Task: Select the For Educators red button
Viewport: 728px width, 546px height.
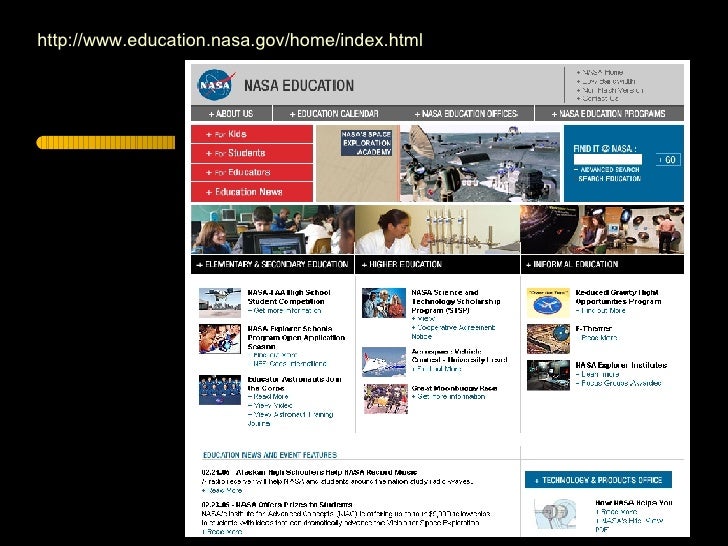Action: 252,172
